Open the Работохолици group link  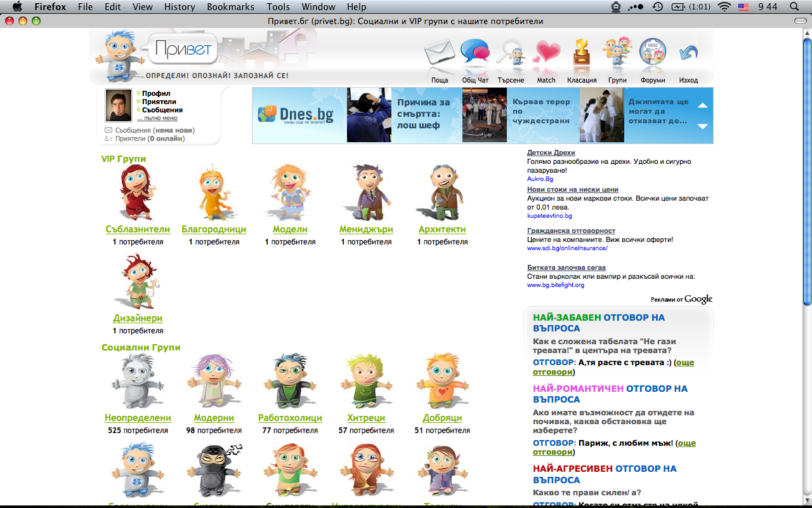(x=290, y=418)
